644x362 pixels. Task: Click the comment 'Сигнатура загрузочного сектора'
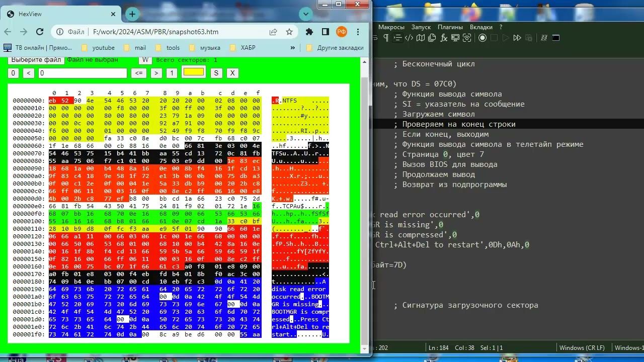pyautogui.click(x=470, y=305)
